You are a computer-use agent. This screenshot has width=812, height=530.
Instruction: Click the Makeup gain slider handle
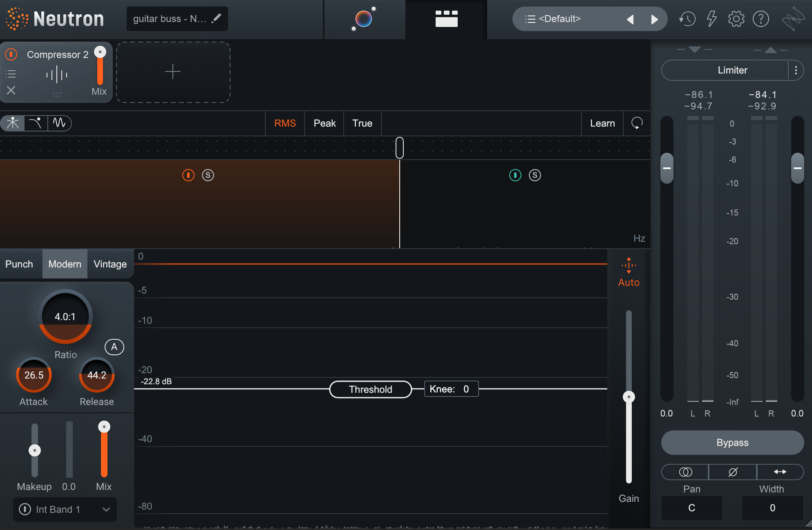35,450
